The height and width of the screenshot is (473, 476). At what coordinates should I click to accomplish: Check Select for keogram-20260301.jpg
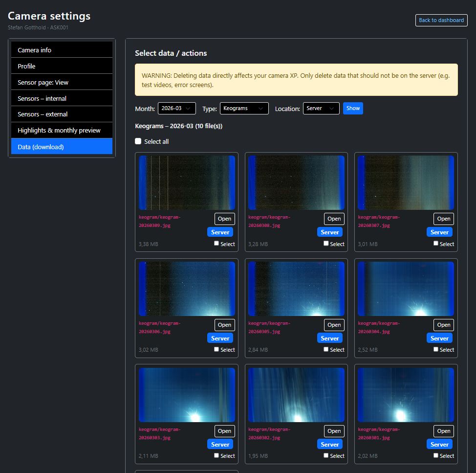[x=435, y=455]
